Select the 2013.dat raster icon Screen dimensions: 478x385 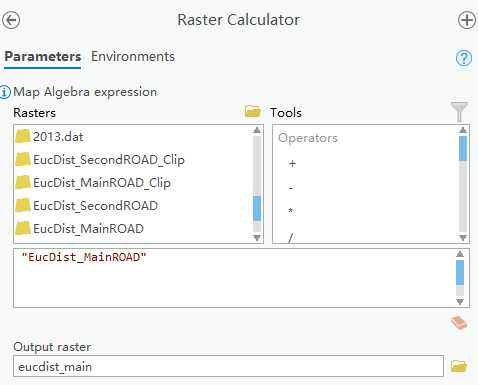[x=23, y=136]
